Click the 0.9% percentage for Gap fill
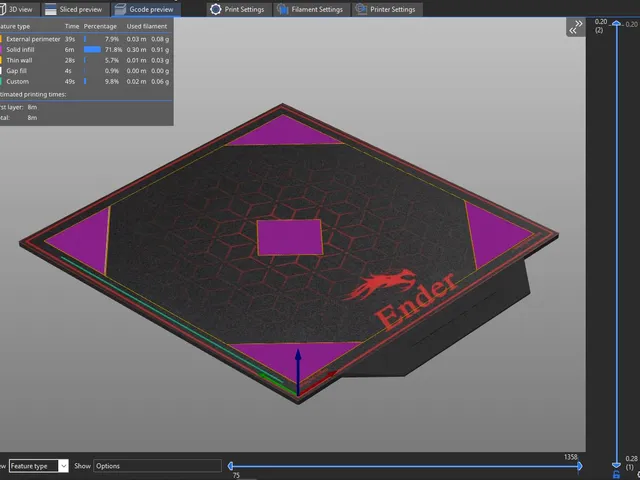This screenshot has height=480, width=640. click(x=111, y=71)
